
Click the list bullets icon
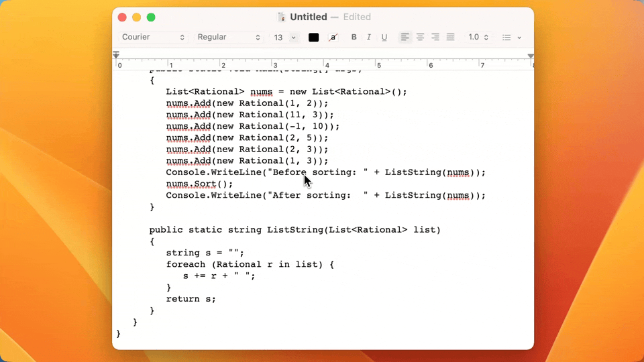[506, 38]
